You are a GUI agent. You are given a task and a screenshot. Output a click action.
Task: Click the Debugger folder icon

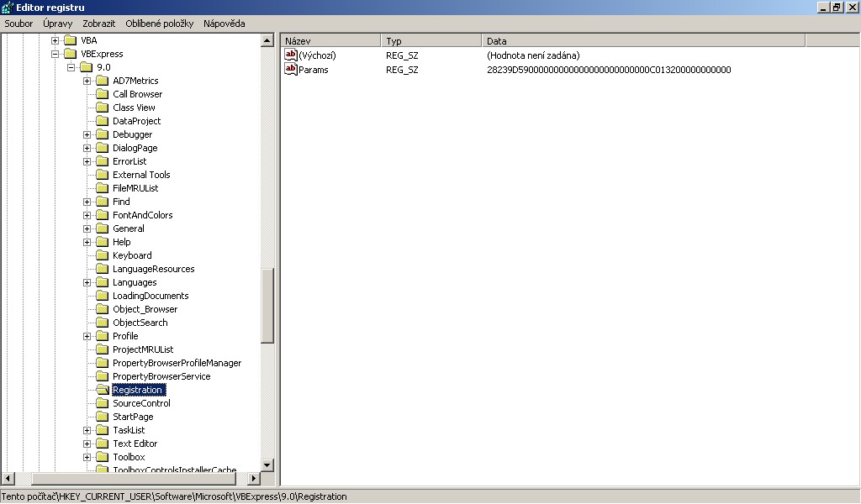click(103, 134)
